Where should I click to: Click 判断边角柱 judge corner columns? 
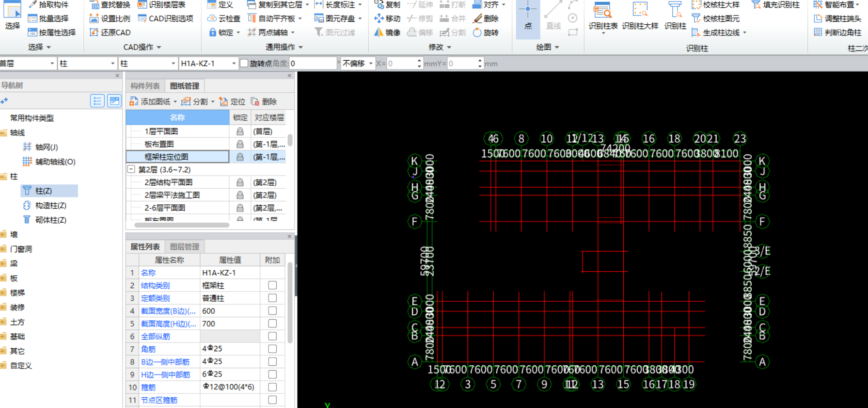click(837, 33)
